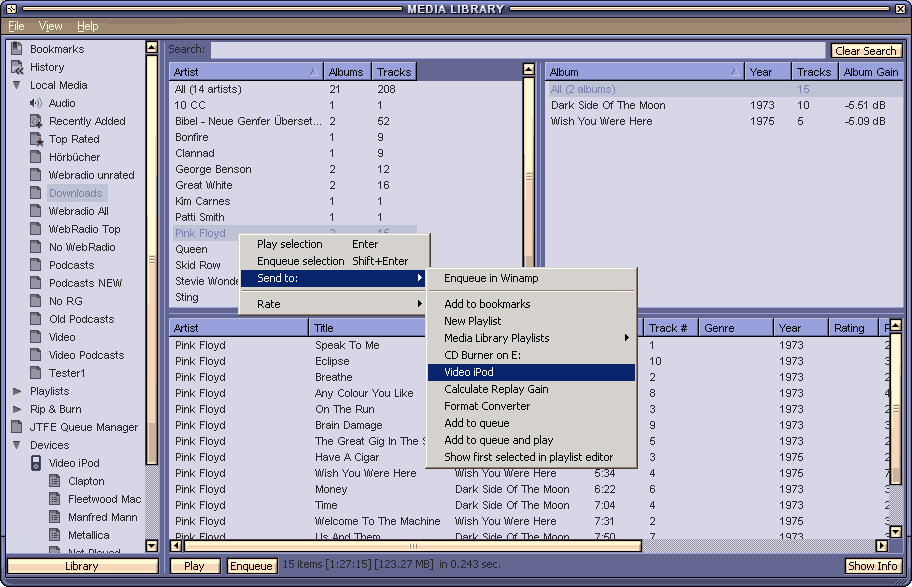
Task: Click the Metallica playlist icon
Action: 55,535
